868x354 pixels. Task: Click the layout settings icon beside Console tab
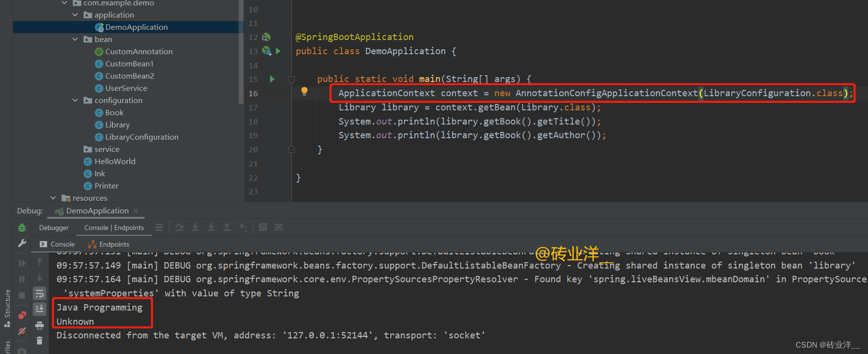159,228
